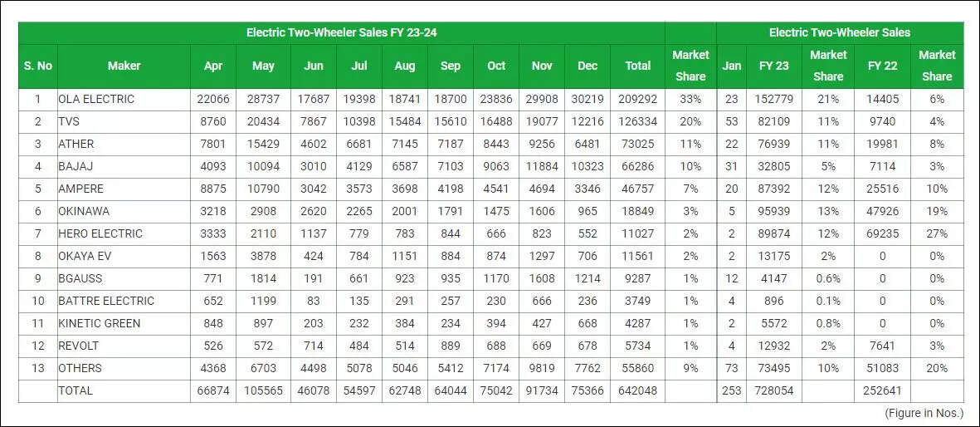This screenshot has height=427, width=980.
Task: Click the FY 23 total 728054
Action: (x=774, y=390)
